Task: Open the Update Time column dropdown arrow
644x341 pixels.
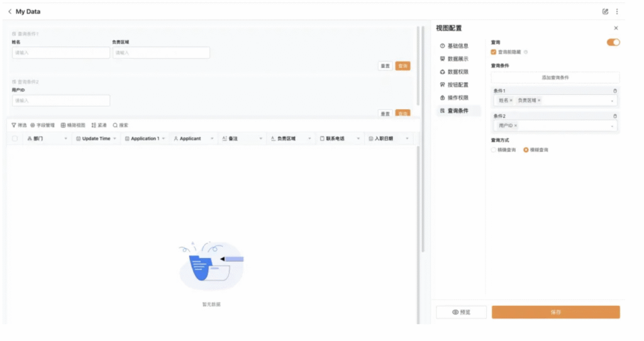Action: tap(114, 139)
